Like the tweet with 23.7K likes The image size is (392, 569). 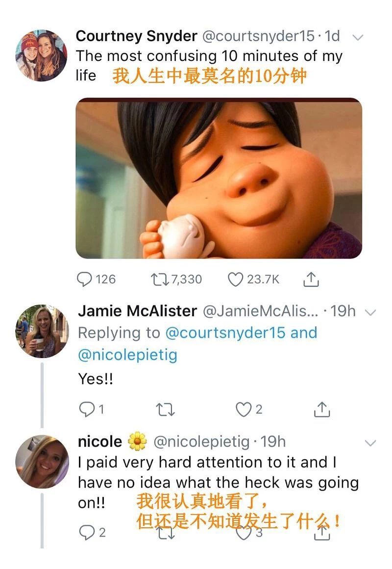tap(235, 280)
